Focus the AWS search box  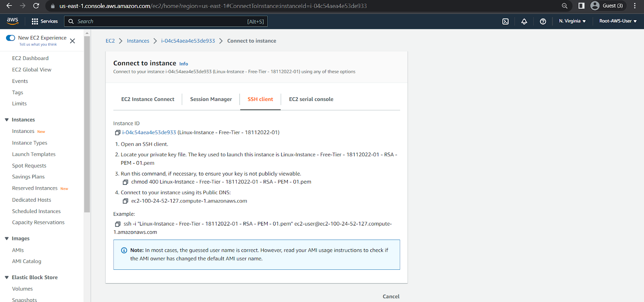166,21
